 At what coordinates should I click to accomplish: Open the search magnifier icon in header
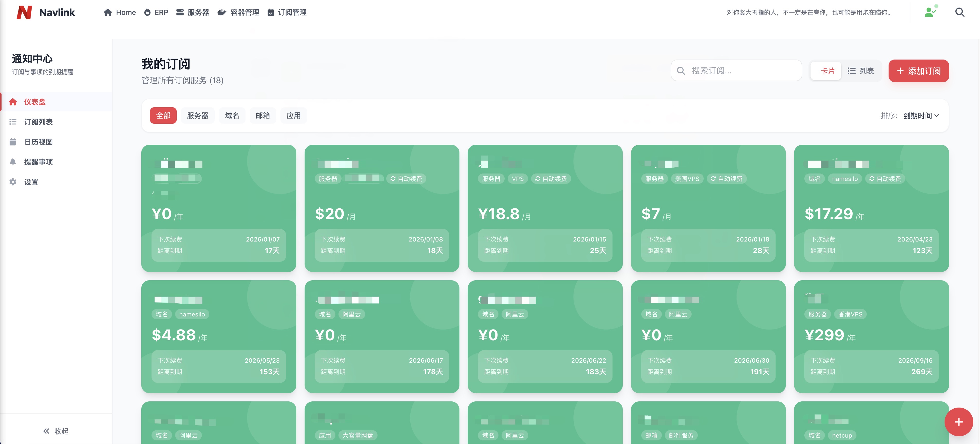[x=959, y=13]
